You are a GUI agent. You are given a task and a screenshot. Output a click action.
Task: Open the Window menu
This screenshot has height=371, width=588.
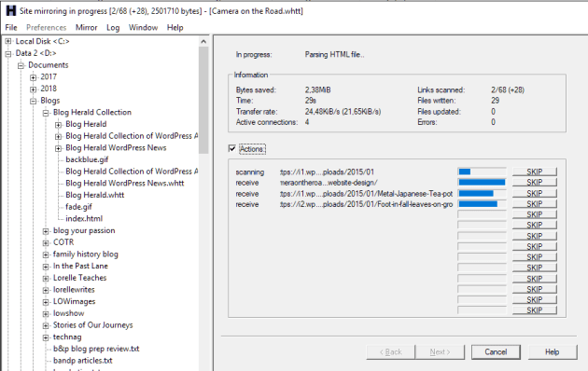[x=143, y=27]
